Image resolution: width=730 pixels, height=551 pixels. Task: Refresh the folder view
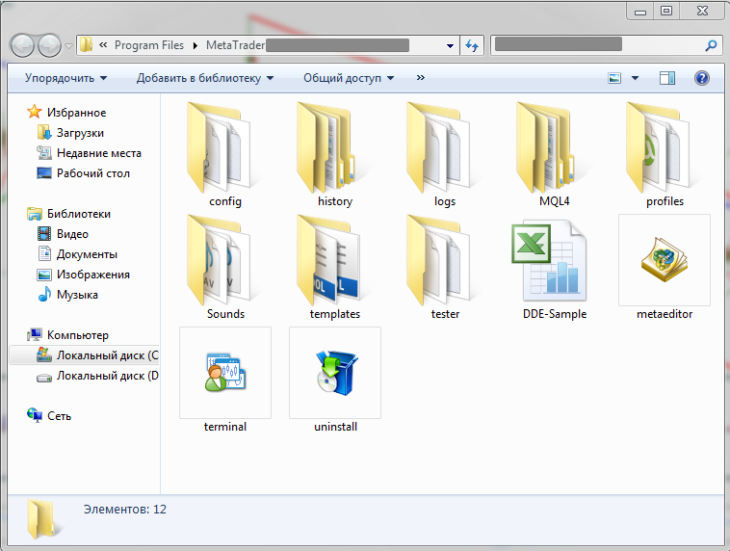[472, 46]
